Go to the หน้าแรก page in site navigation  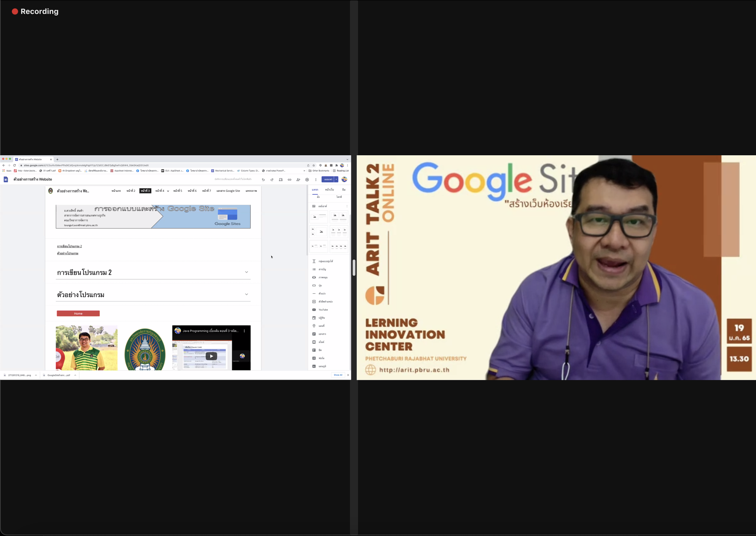(x=116, y=191)
